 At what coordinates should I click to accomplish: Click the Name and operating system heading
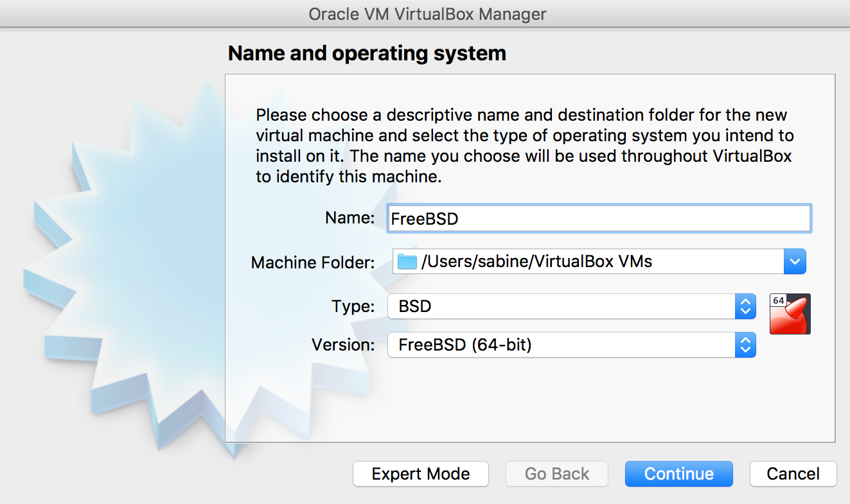pos(367,53)
